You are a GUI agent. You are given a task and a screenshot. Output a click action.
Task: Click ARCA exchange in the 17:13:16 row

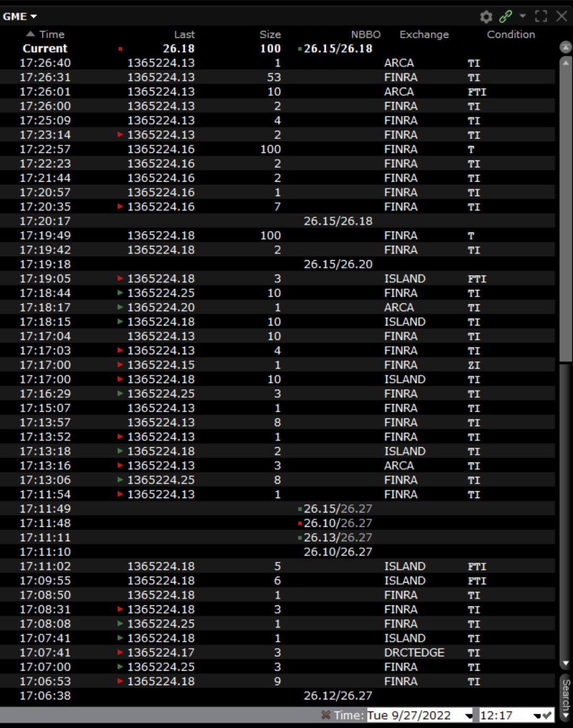pyautogui.click(x=399, y=465)
